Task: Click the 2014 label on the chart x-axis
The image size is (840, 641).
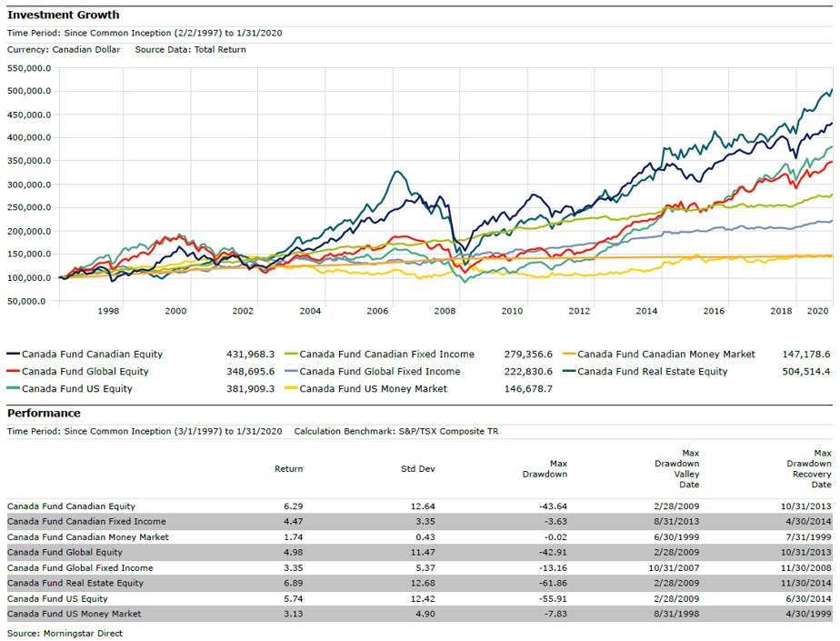Action: (646, 311)
